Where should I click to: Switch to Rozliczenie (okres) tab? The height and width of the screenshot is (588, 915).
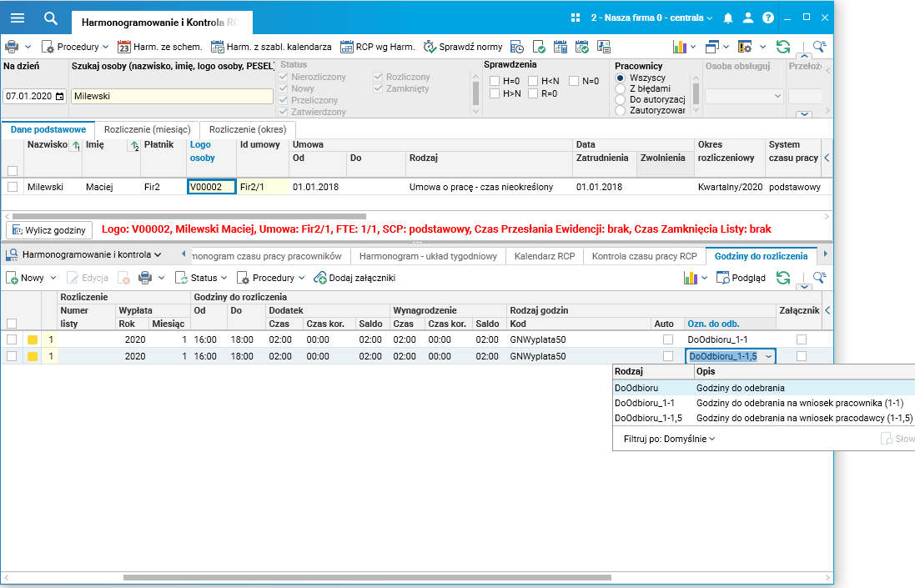(x=248, y=129)
